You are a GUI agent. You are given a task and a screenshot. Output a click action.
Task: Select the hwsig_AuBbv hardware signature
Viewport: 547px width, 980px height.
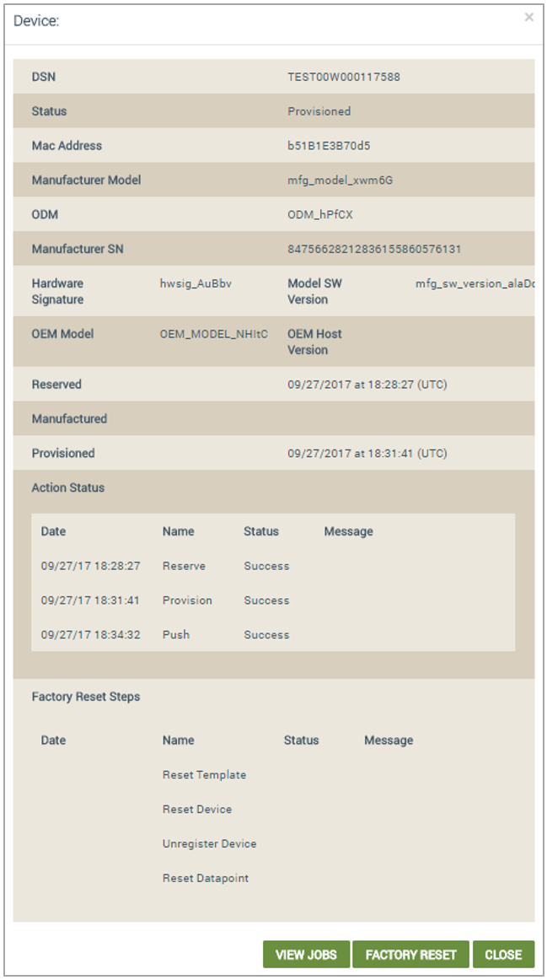coord(196,283)
